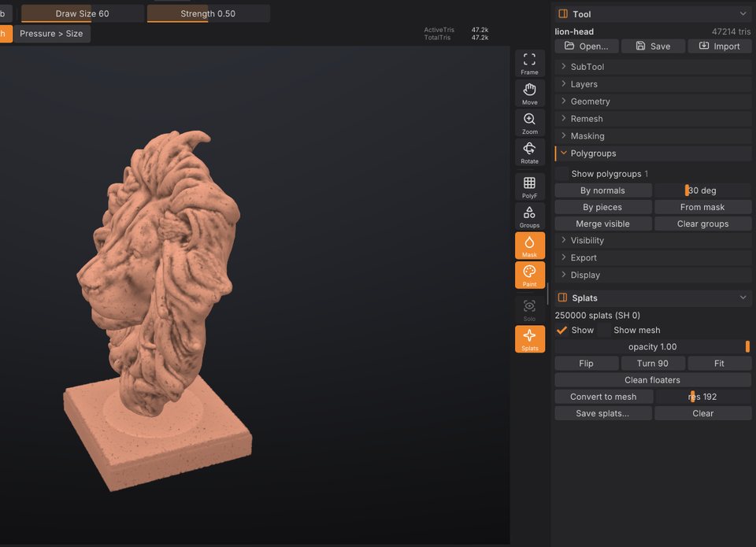Click the Solo view icon
756x547 pixels.
pos(529,310)
